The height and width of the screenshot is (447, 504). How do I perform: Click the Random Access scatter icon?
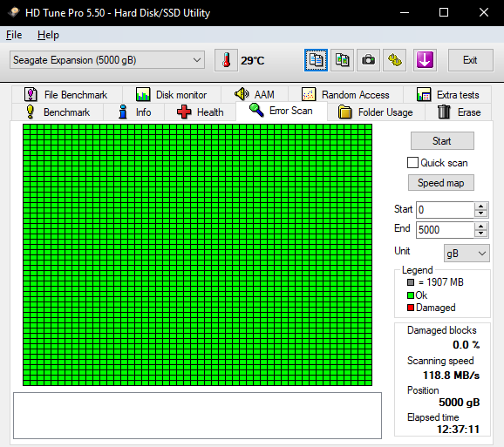click(309, 95)
